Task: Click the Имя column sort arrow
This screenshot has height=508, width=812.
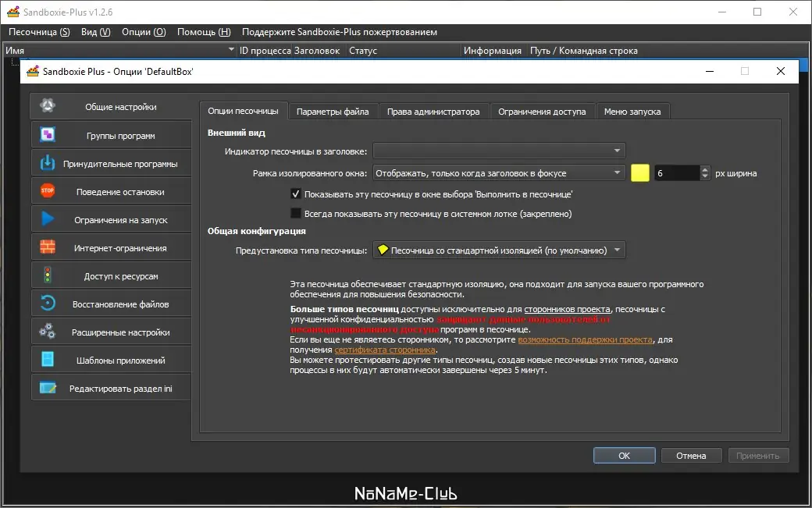Action: coord(231,50)
